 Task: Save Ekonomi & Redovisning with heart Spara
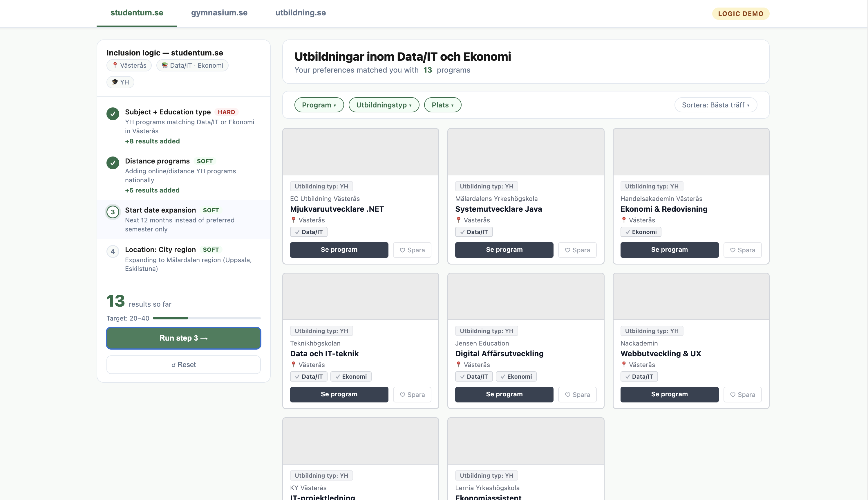742,250
